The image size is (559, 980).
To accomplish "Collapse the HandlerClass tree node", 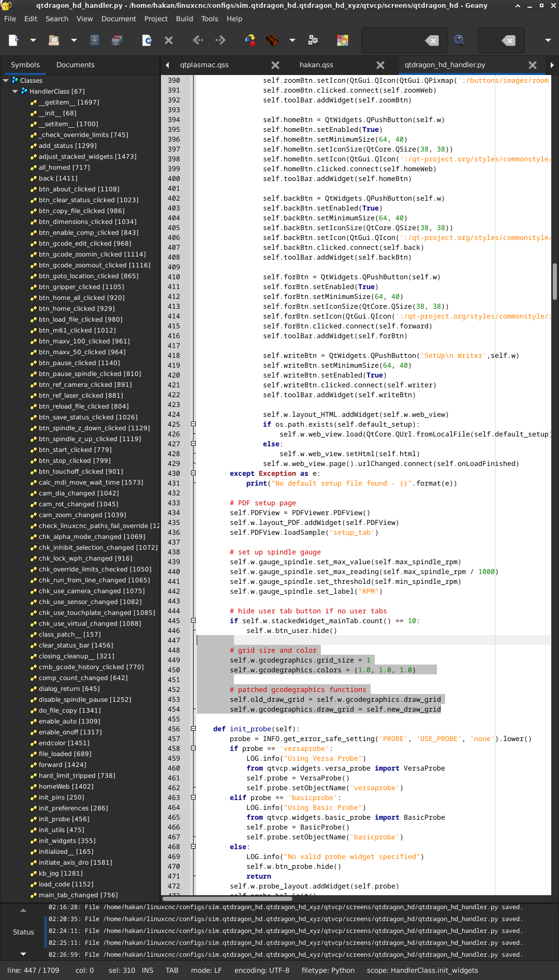I will click(15, 91).
